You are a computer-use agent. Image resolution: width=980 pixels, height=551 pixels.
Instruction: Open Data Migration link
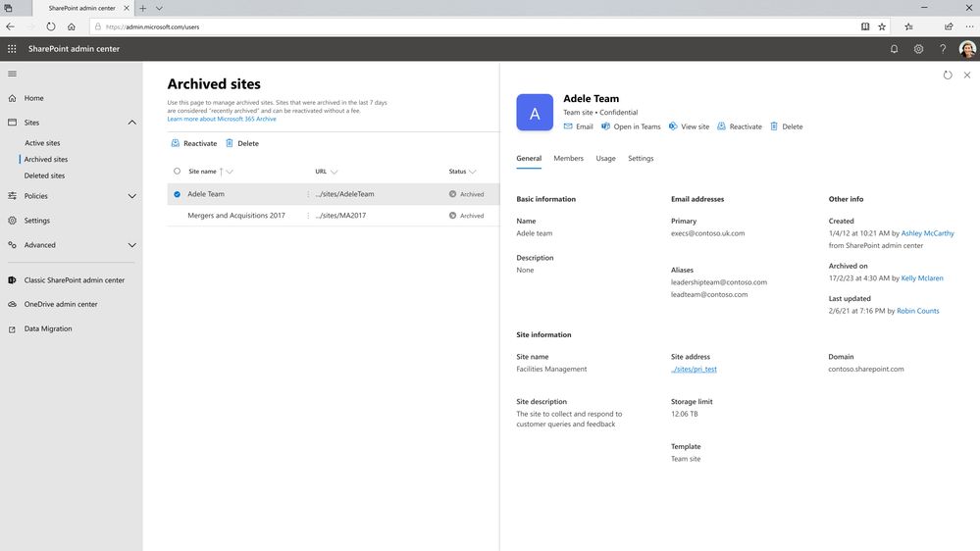[48, 328]
